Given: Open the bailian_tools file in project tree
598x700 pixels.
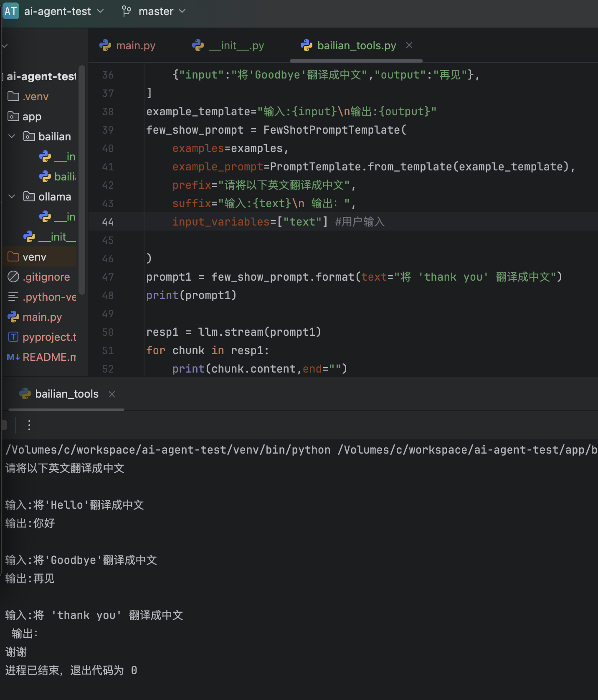Looking at the screenshot, I should (65, 177).
